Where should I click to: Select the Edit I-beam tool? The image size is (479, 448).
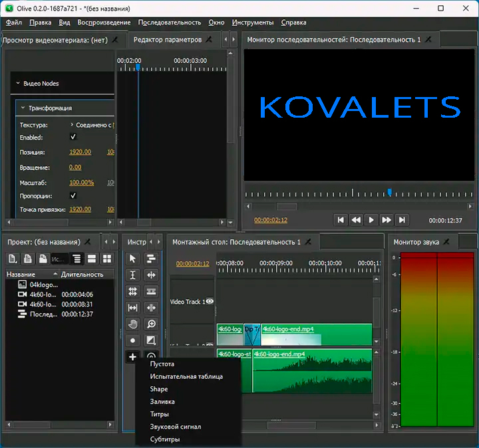[132, 275]
